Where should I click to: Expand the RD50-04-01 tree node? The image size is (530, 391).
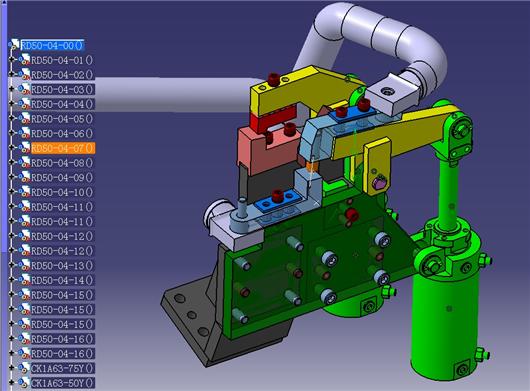click(x=12, y=59)
